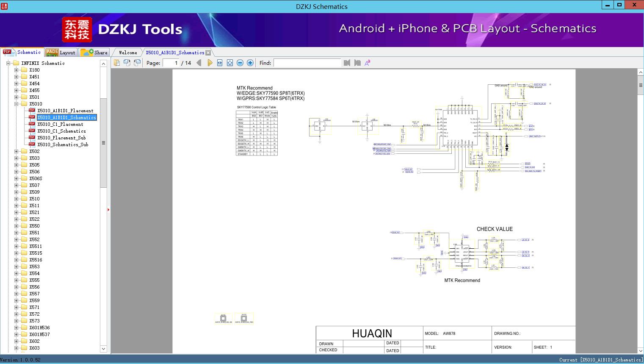Click the find previous icon
The height and width of the screenshot is (364, 644).
(347, 63)
